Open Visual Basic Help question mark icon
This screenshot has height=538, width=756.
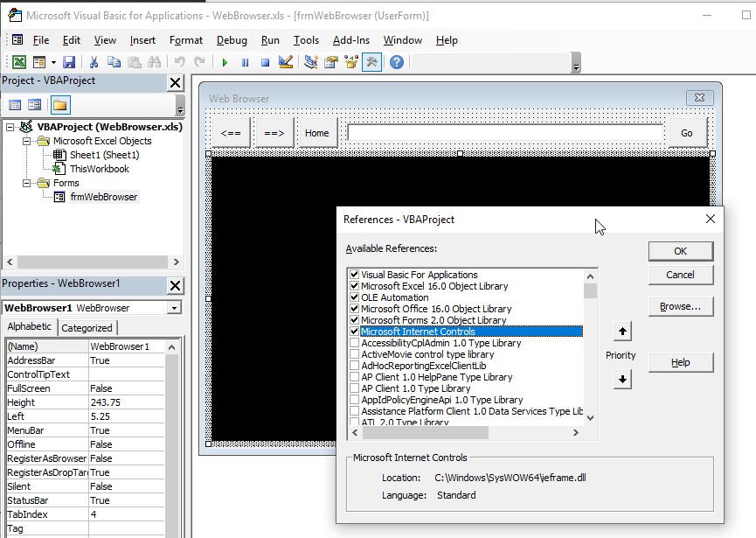pos(397,62)
